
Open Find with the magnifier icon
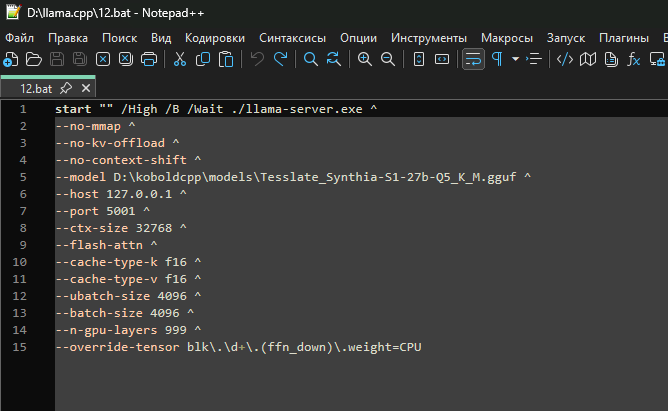(x=311, y=59)
